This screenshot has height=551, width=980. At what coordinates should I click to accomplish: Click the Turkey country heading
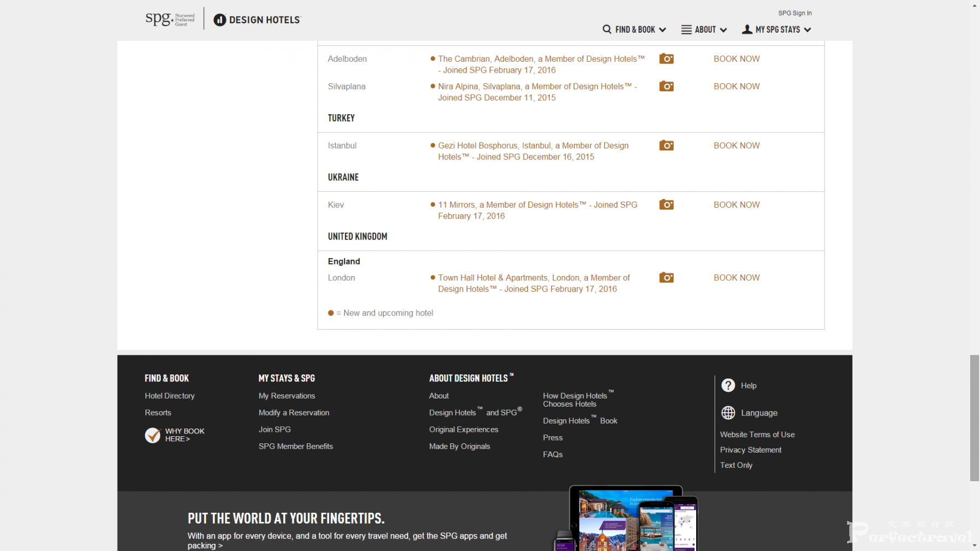click(x=341, y=118)
